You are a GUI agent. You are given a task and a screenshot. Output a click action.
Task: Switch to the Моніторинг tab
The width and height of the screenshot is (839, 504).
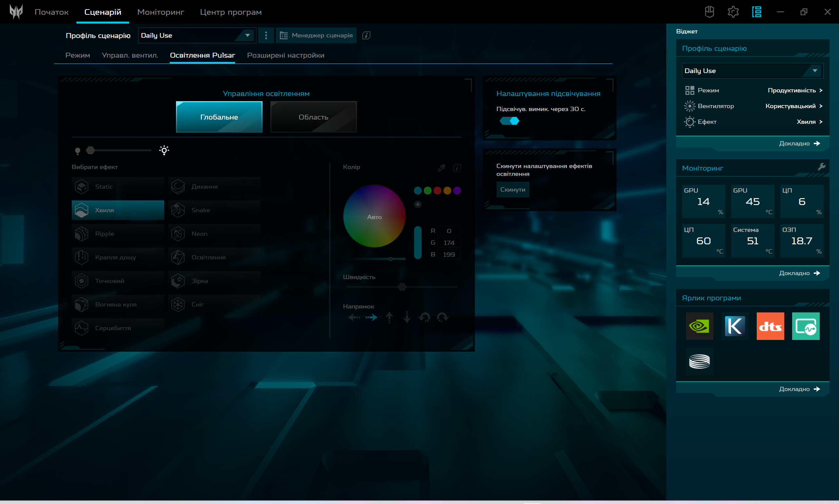[160, 12]
